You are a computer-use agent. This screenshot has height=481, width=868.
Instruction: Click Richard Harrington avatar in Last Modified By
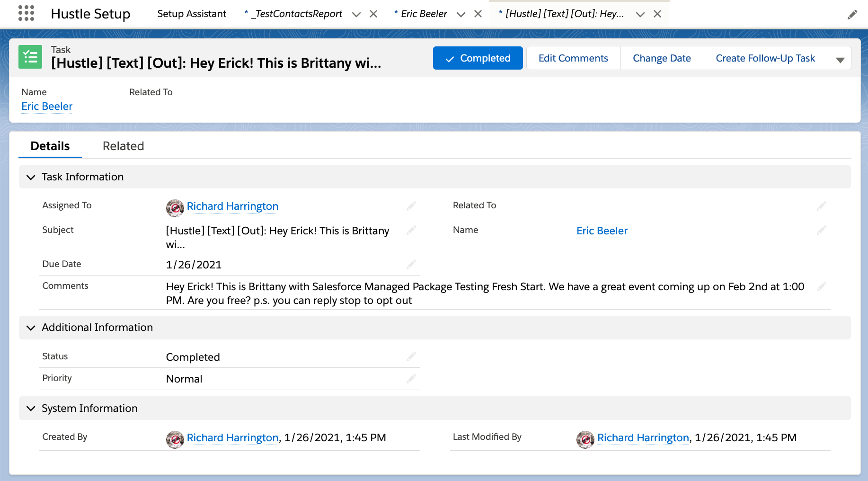(x=585, y=439)
